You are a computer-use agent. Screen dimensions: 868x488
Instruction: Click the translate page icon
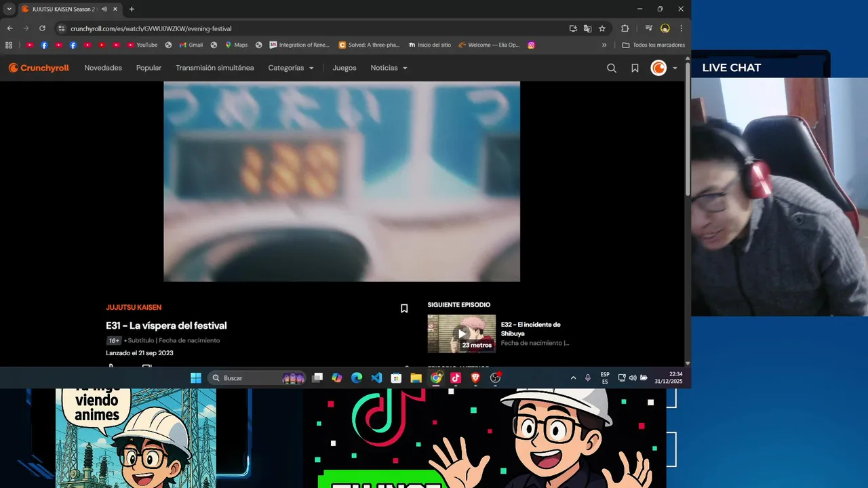pyautogui.click(x=587, y=28)
